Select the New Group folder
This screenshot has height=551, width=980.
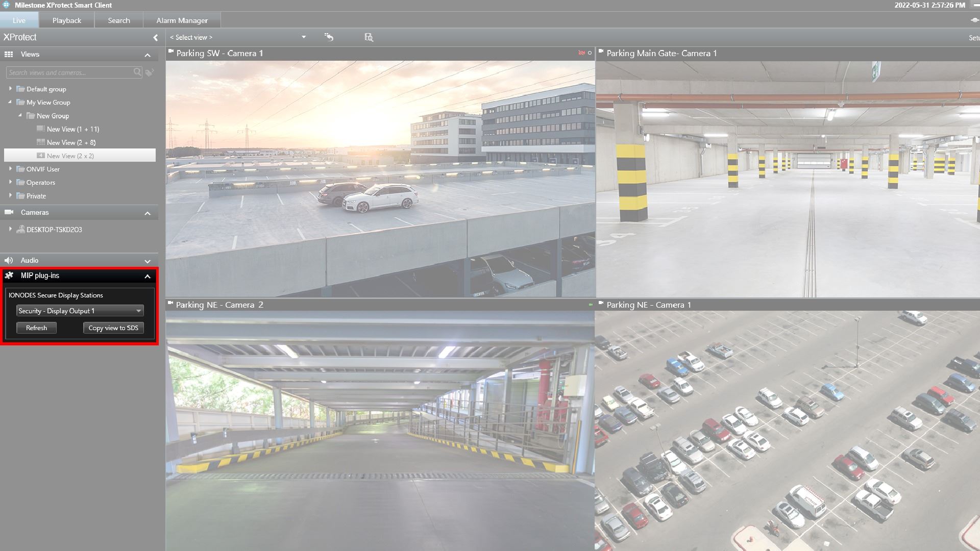48,116
